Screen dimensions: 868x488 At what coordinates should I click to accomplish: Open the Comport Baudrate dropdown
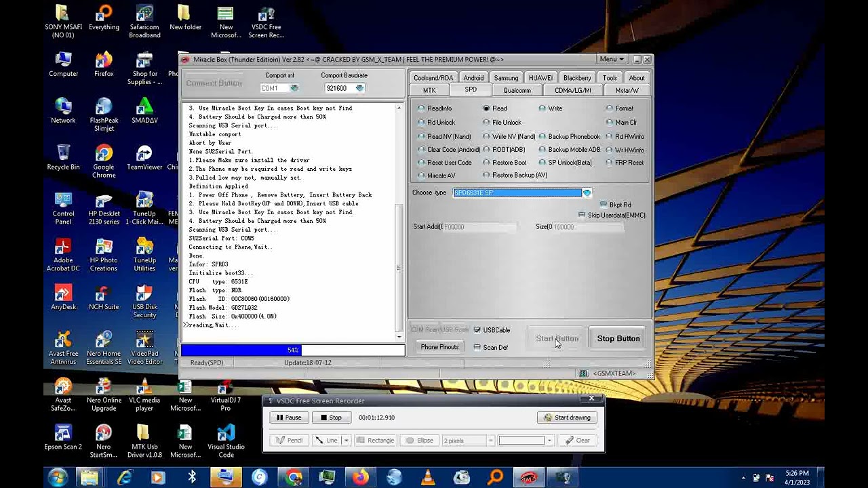(x=359, y=88)
